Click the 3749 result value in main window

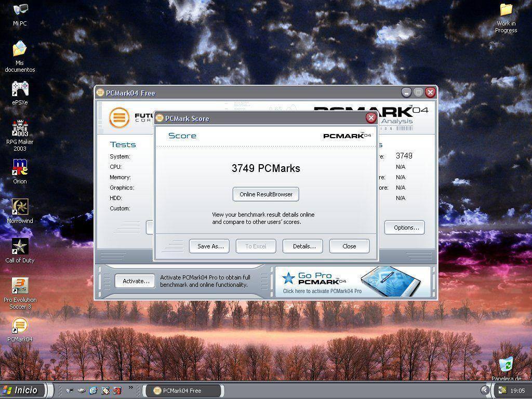coord(404,156)
